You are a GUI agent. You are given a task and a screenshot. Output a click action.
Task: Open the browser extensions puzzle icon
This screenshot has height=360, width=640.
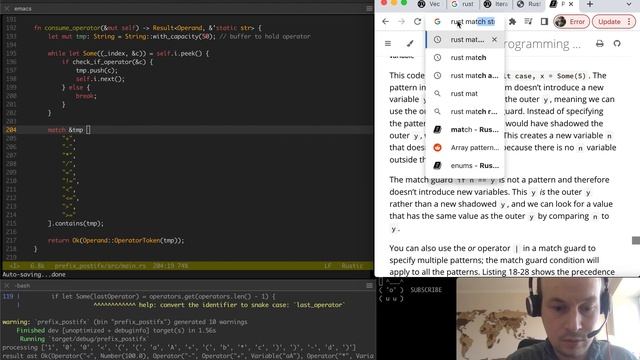(512, 22)
